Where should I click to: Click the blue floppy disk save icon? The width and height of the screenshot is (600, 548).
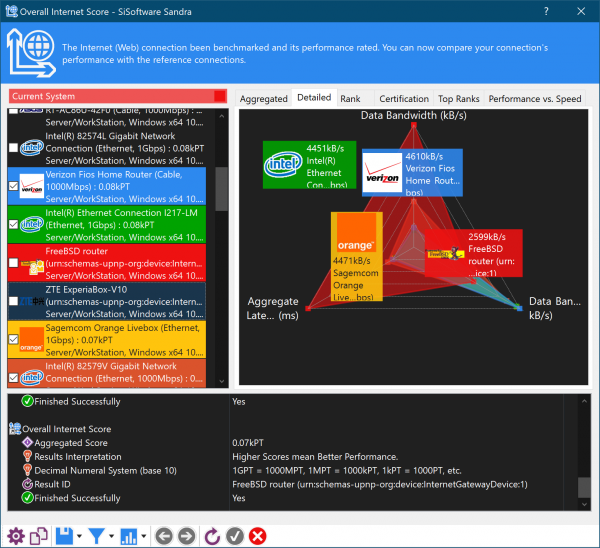coord(64,536)
